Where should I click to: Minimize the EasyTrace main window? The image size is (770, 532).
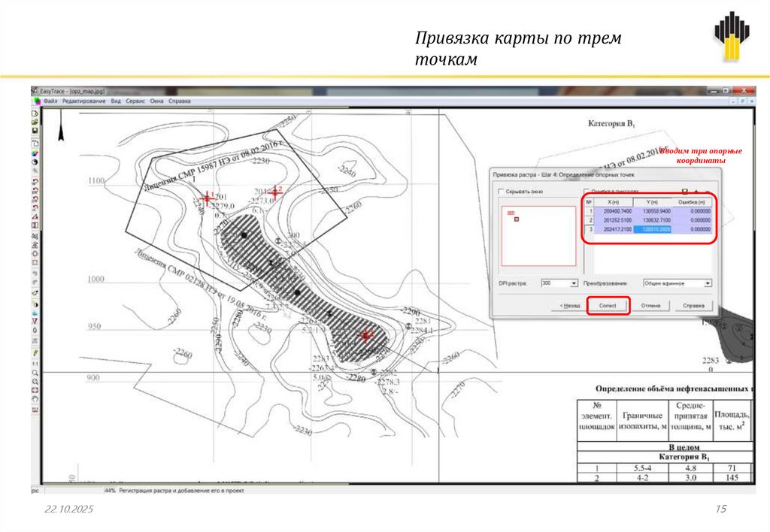712,91
